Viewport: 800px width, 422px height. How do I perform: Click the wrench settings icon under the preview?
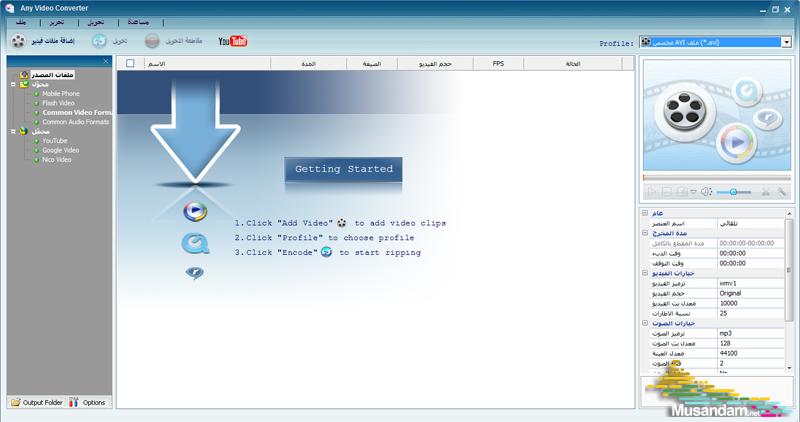tap(781, 192)
